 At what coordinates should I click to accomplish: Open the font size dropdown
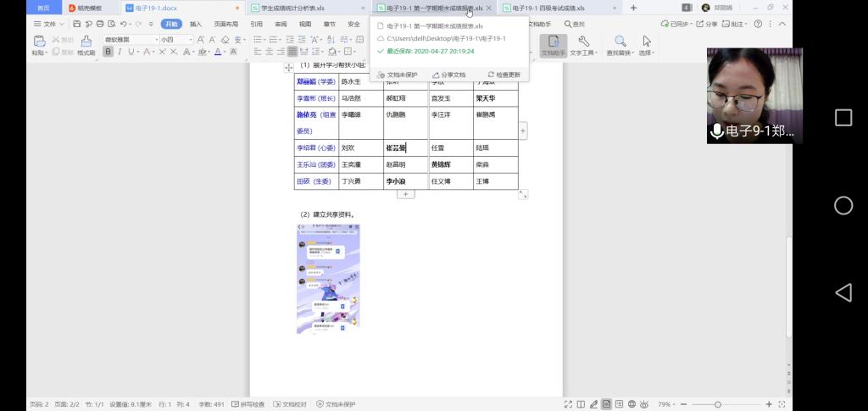[192, 40]
